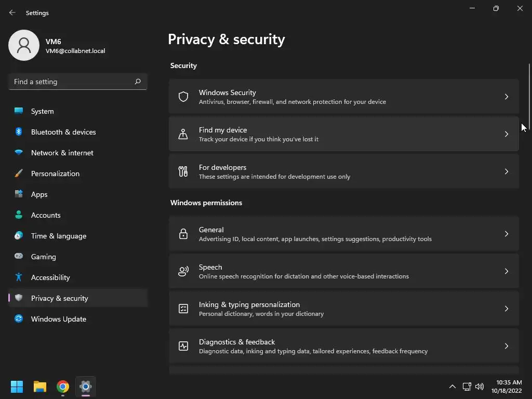This screenshot has width=532, height=399.
Task: Open the VM6 account profile
Action: pyautogui.click(x=57, y=46)
